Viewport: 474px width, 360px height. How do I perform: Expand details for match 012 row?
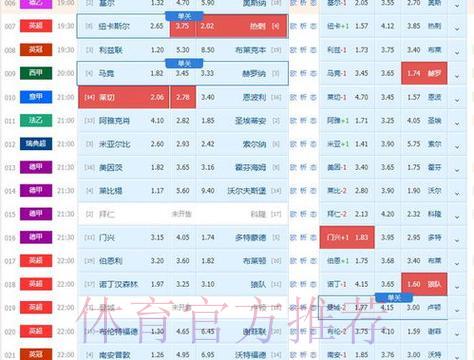457,147
